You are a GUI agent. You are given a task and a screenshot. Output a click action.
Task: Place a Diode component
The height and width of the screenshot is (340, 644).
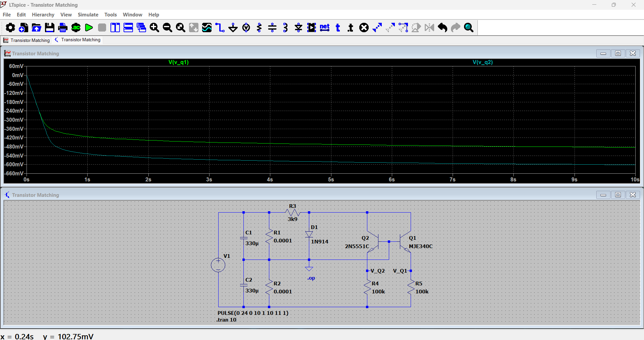click(298, 27)
